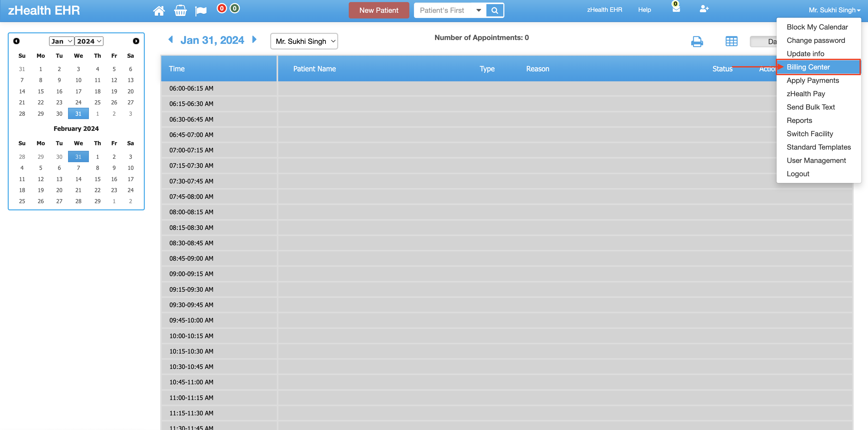Viewport: 868px width, 430px height.
Task: Select Block My Calendar from user menu
Action: pyautogui.click(x=817, y=27)
